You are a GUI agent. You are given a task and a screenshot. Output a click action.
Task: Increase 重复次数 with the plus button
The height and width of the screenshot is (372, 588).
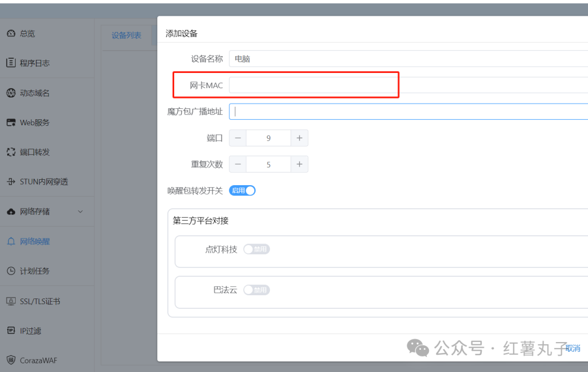tap(299, 164)
